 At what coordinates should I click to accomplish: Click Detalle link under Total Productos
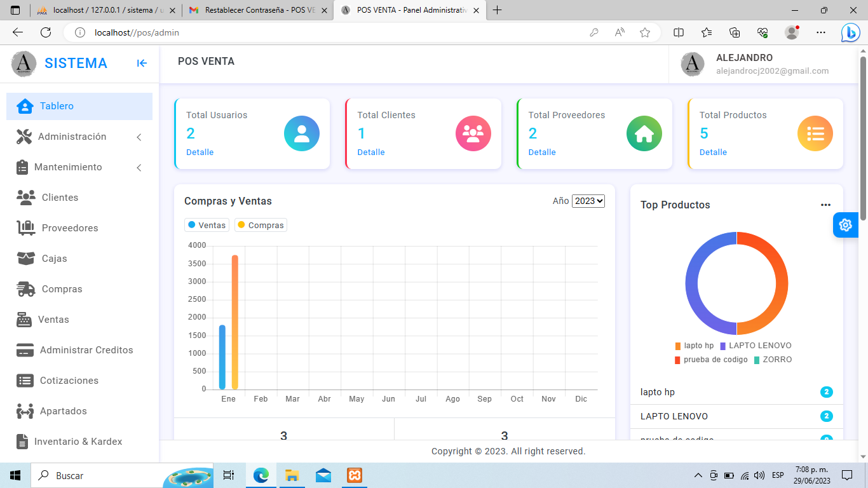(713, 152)
